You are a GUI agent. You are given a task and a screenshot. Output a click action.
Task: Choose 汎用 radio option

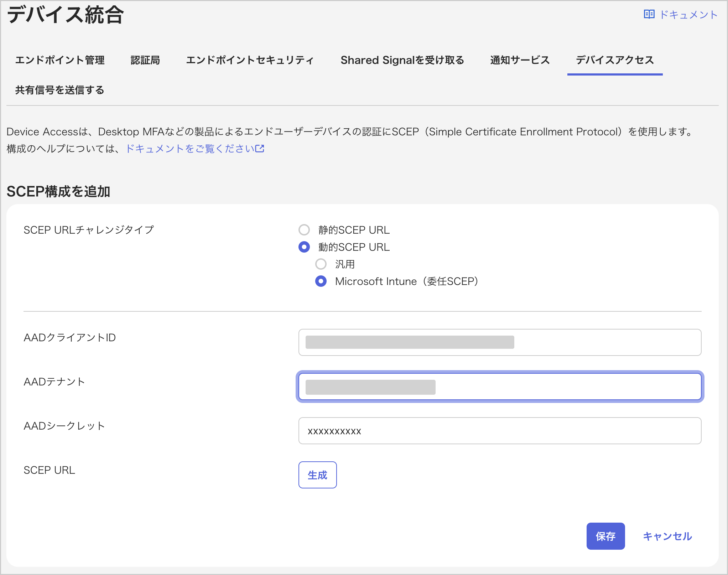(x=321, y=264)
